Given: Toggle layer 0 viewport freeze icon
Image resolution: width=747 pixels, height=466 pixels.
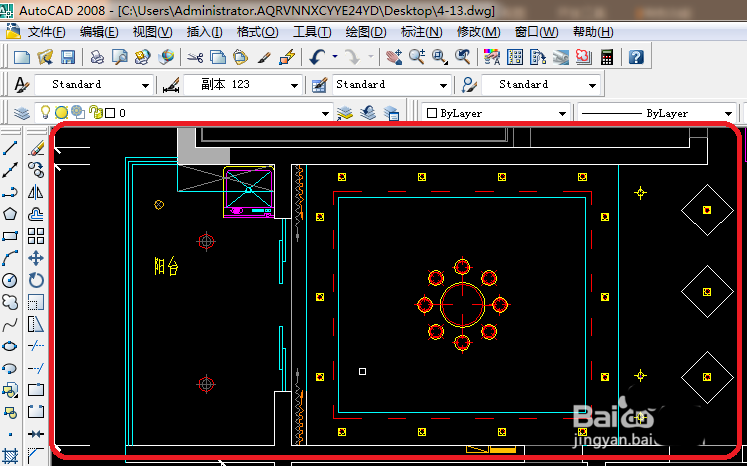Looking at the screenshot, I should point(78,112).
